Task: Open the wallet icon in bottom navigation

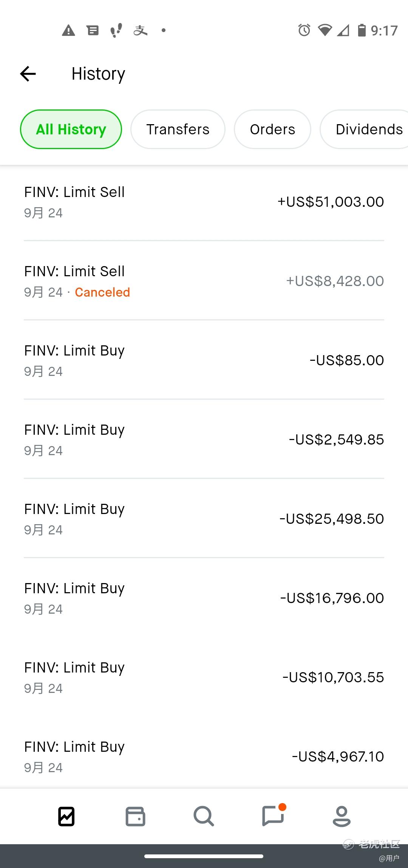Action: click(x=135, y=817)
